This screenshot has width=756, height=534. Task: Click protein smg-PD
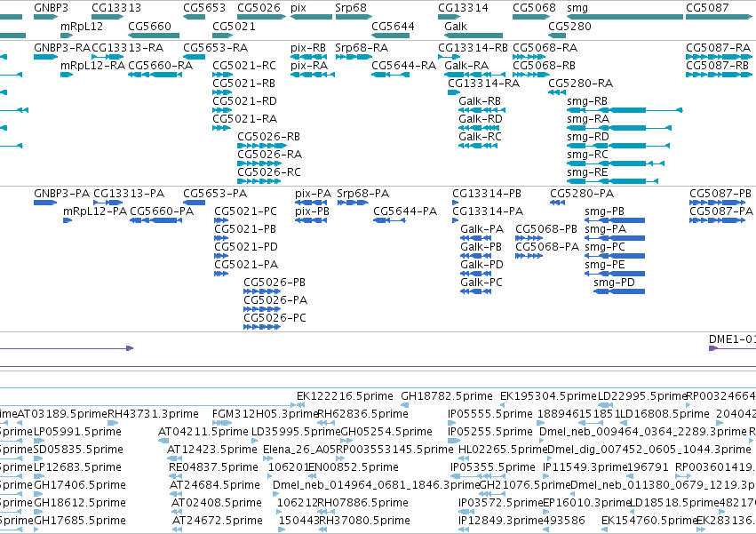click(x=614, y=283)
